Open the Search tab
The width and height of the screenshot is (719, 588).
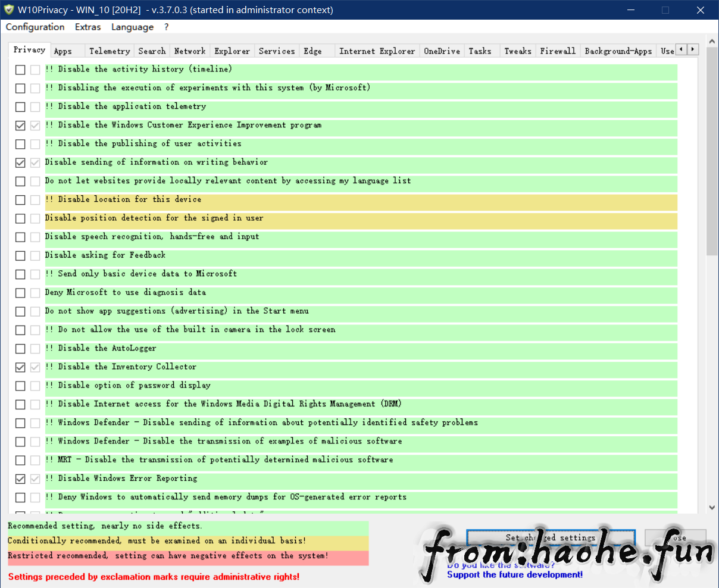click(152, 51)
